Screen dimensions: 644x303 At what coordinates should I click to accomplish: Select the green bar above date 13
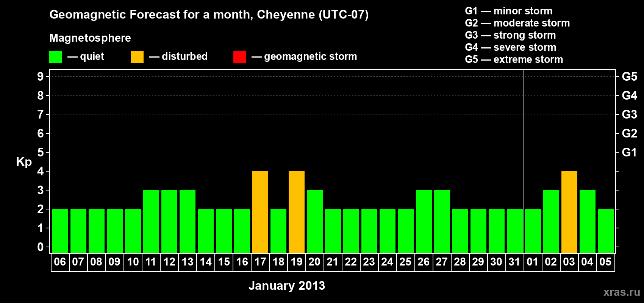click(188, 221)
